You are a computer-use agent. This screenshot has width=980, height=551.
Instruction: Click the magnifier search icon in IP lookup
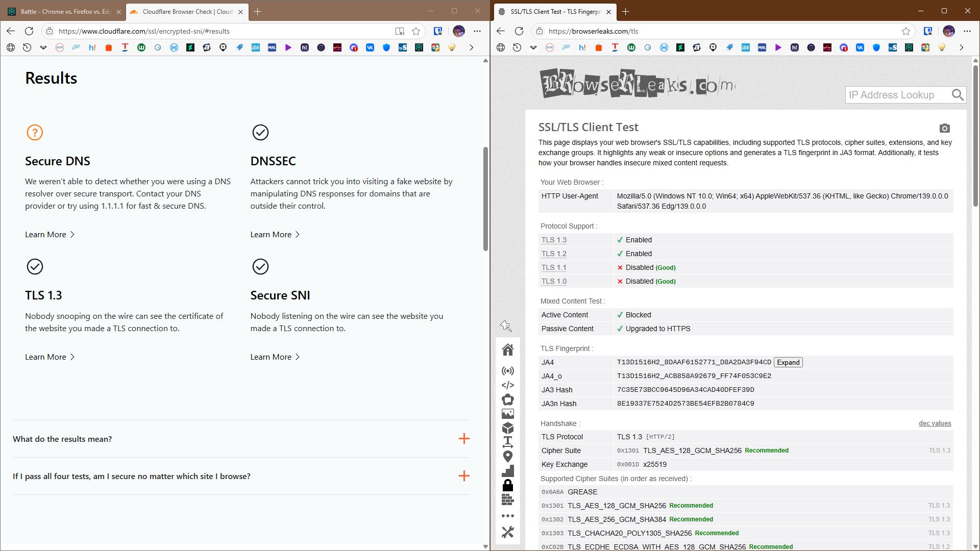pyautogui.click(x=958, y=95)
